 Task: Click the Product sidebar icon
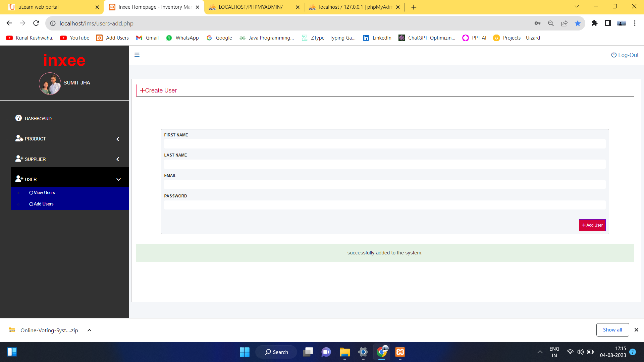tap(19, 138)
